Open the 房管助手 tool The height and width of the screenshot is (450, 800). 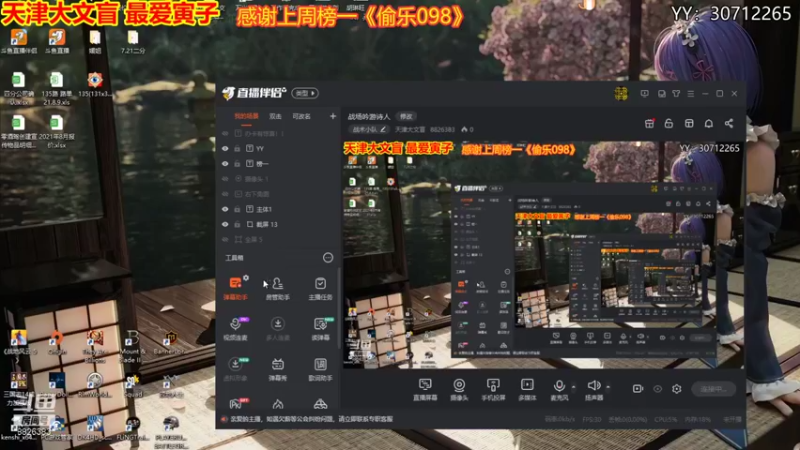(x=278, y=288)
